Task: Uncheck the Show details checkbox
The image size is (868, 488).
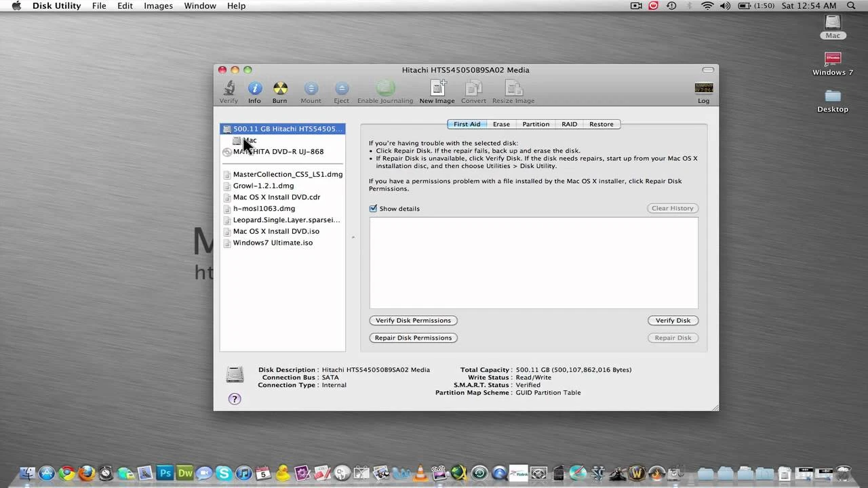Action: coord(373,208)
